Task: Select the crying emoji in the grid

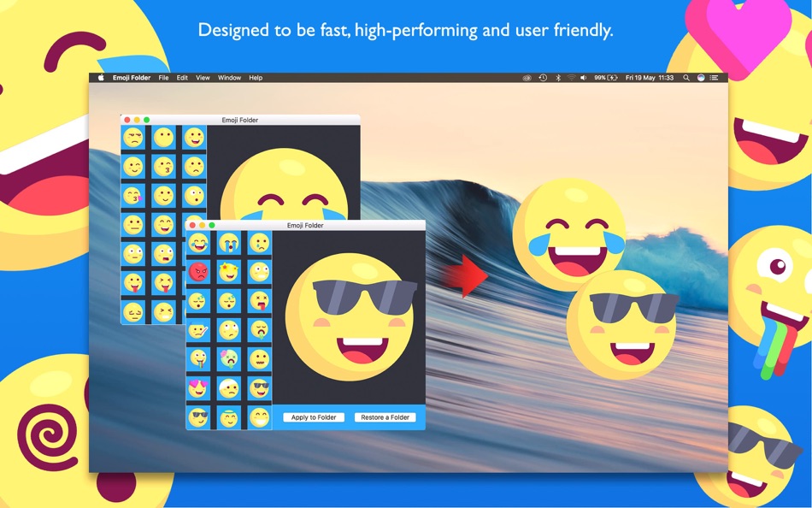Action: (229, 244)
